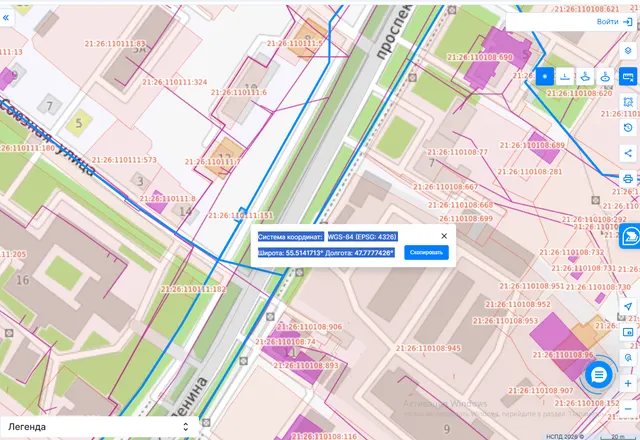Click parcel label 21:26:110111:573

pyautogui.click(x=124, y=160)
